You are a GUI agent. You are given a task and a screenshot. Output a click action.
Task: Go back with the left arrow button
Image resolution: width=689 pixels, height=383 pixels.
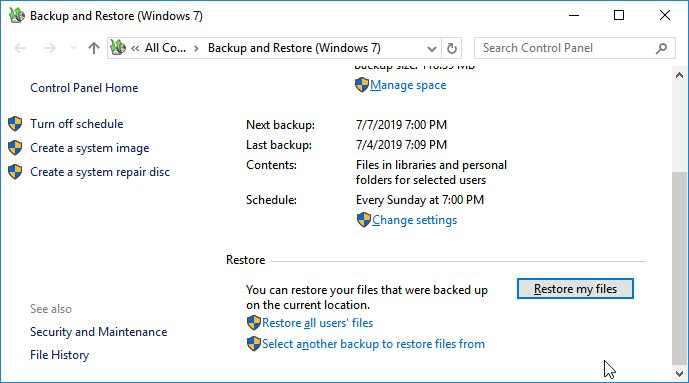pyautogui.click(x=20, y=48)
